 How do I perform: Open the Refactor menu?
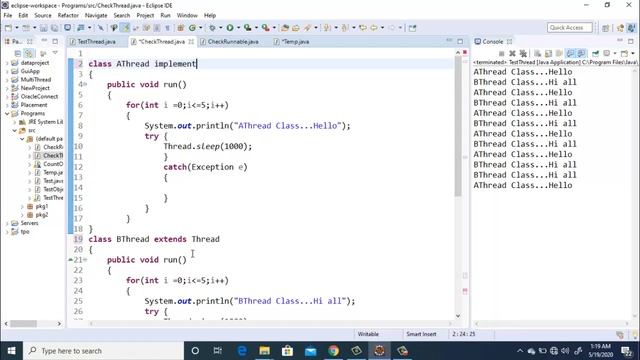pos(68,16)
